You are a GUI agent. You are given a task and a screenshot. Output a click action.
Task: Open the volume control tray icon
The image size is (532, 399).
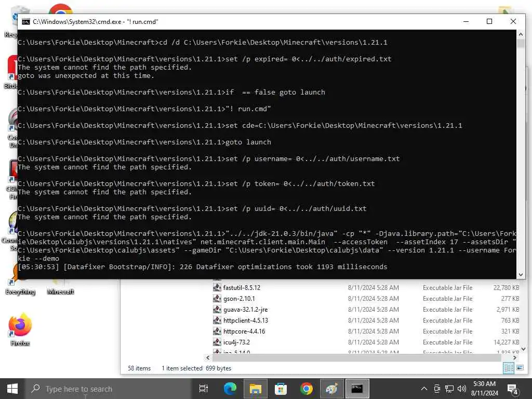point(461,389)
